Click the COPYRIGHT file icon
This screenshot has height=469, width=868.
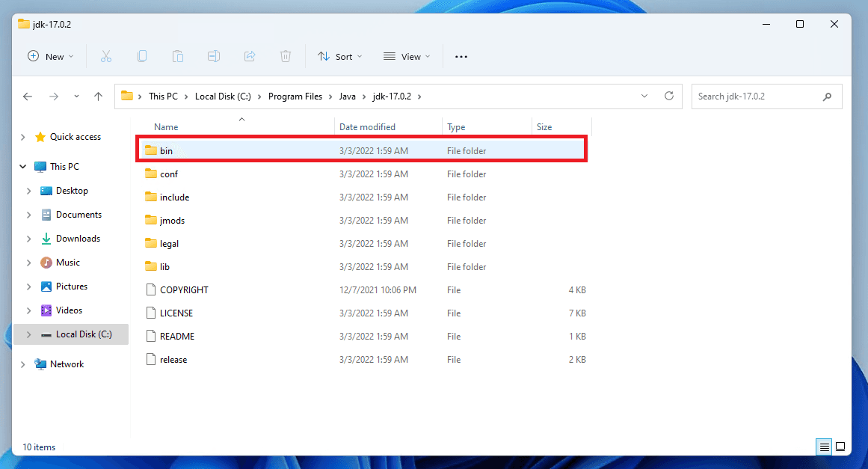[150, 289]
